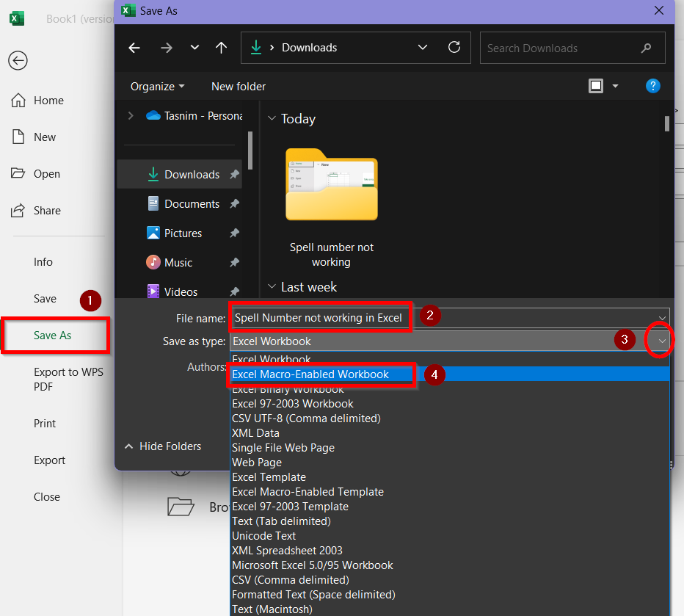Screen dimensions: 684x616
Task: Expand the Save as type dropdown arrow
Action: (x=661, y=341)
